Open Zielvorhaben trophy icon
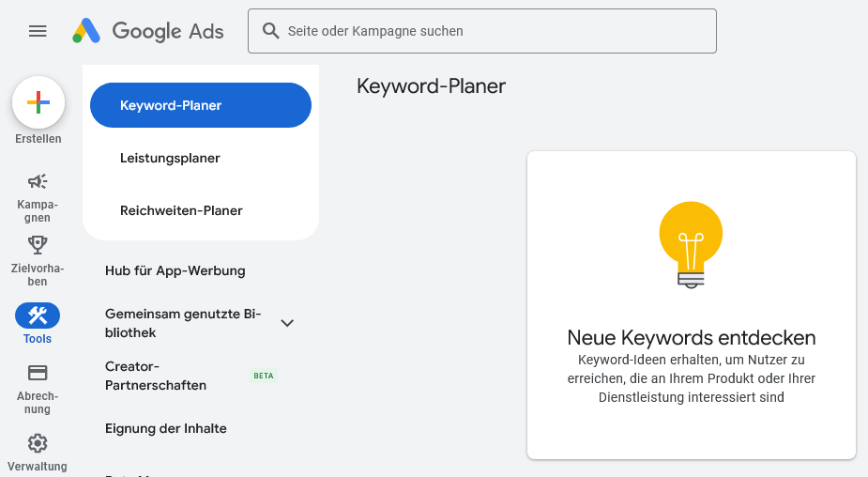Screen dimensions: 868x477 point(38,245)
